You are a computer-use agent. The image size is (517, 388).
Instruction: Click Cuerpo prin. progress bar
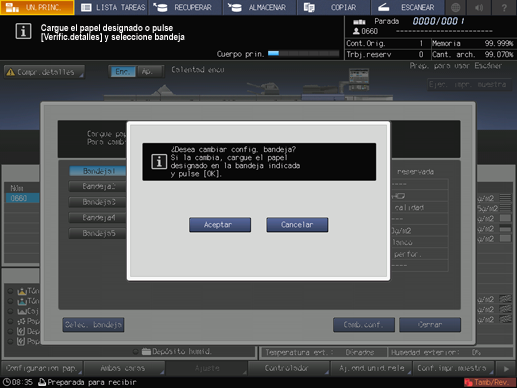point(303,53)
